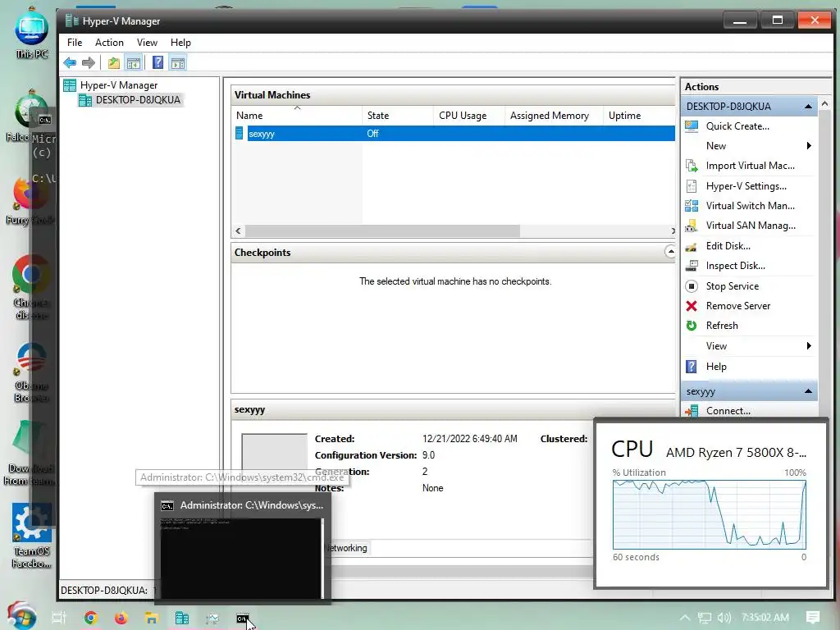
Task: Switch to the Networking tab
Action: (x=345, y=548)
